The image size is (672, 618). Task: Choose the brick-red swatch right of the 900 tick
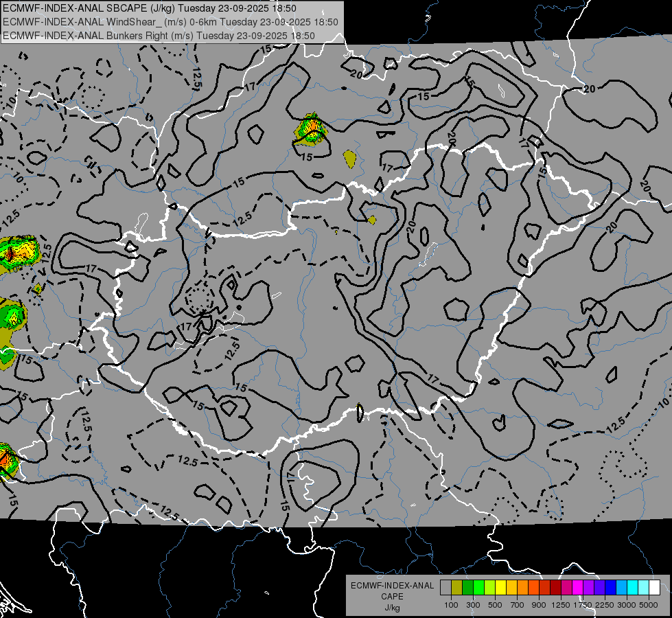point(545,588)
